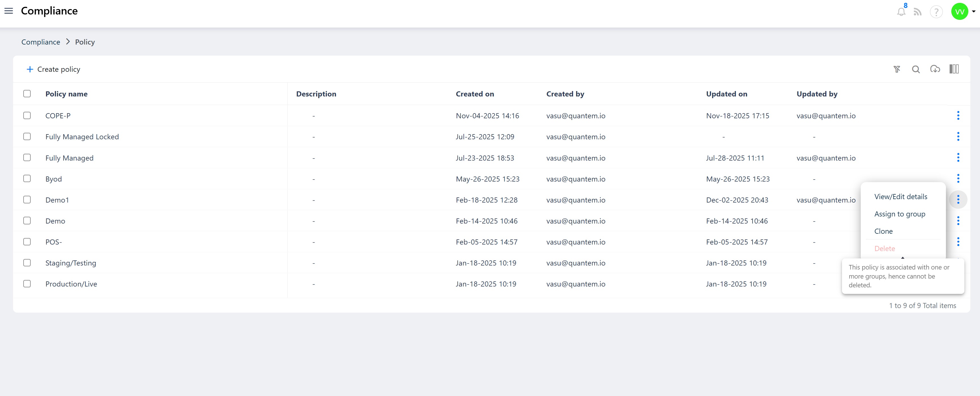The image size is (980, 396).
Task: Open the three-dot menu for COPE-P
Action: click(958, 115)
